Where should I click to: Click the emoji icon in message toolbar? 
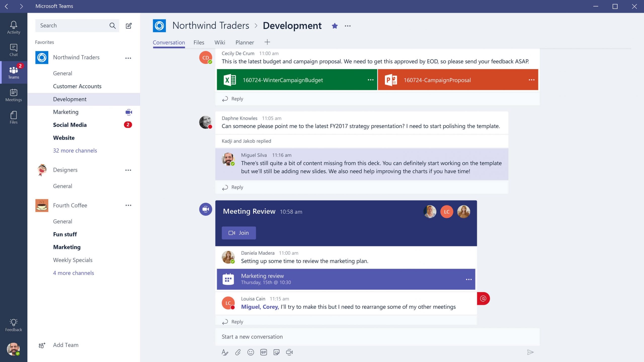coord(251,352)
